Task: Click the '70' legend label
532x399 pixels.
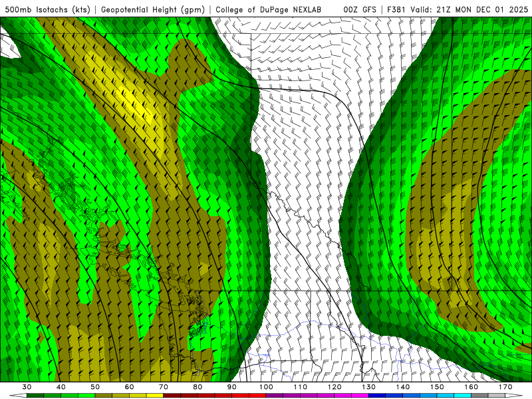Action: pos(164,387)
